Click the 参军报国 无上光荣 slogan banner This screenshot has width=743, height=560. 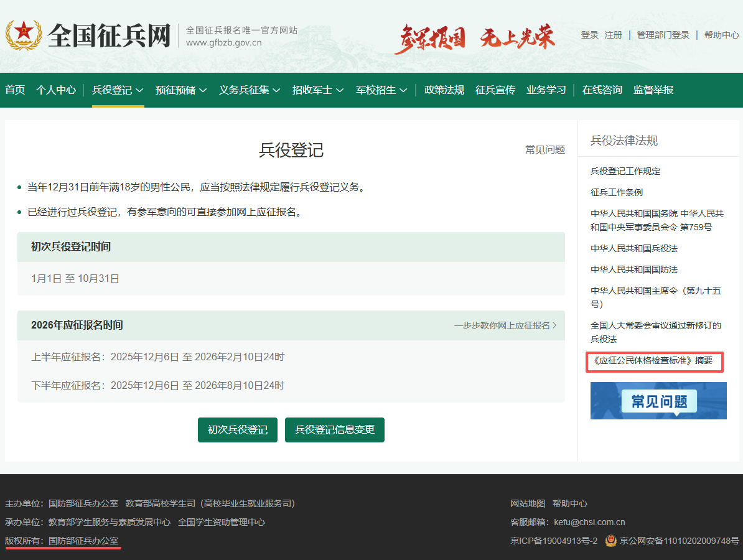pos(475,38)
